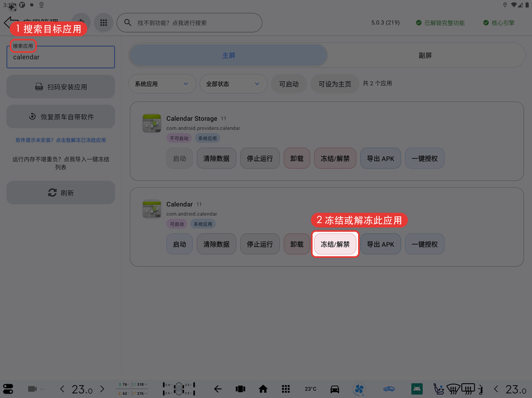
Task: Open the 全部状态 dropdown
Action: 234,84
